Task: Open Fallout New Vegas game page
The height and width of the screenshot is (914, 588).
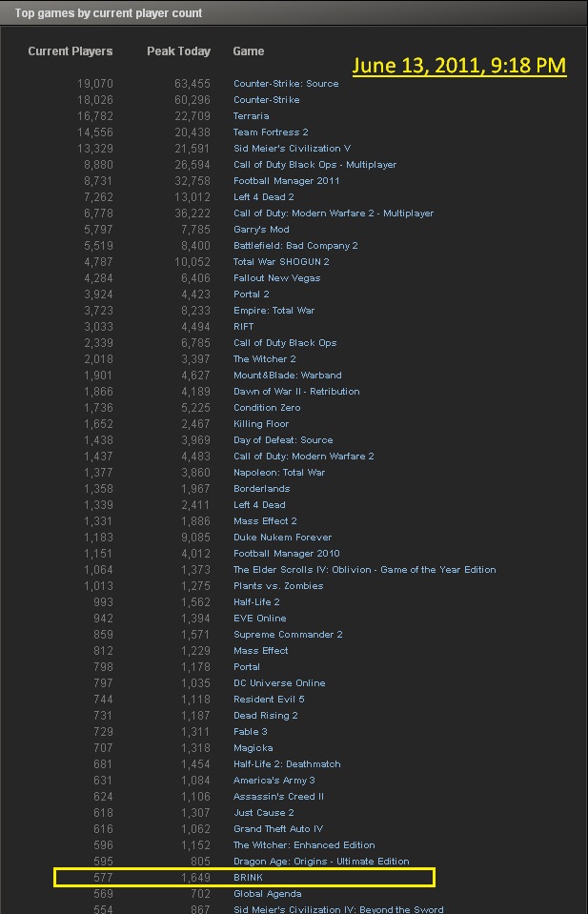Action: 276,278
